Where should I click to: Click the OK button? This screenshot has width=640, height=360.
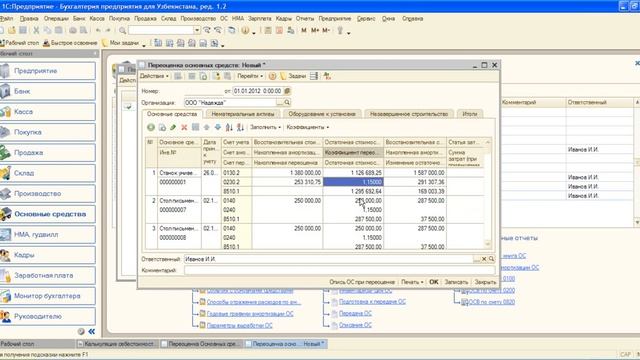pos(433,282)
